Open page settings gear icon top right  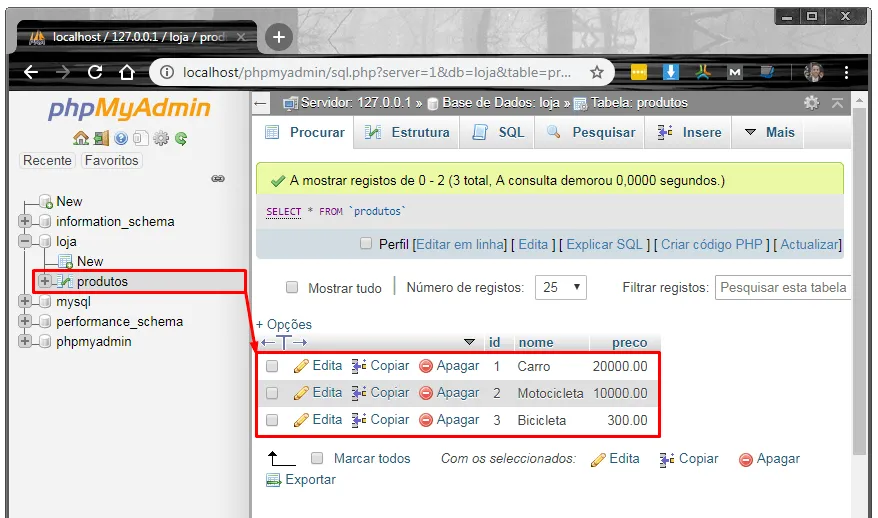click(x=811, y=102)
